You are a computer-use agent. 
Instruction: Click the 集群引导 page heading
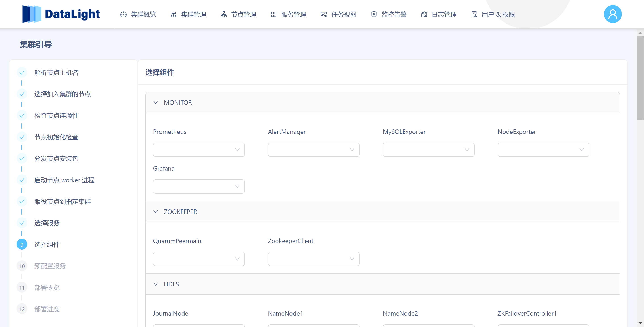[36, 45]
